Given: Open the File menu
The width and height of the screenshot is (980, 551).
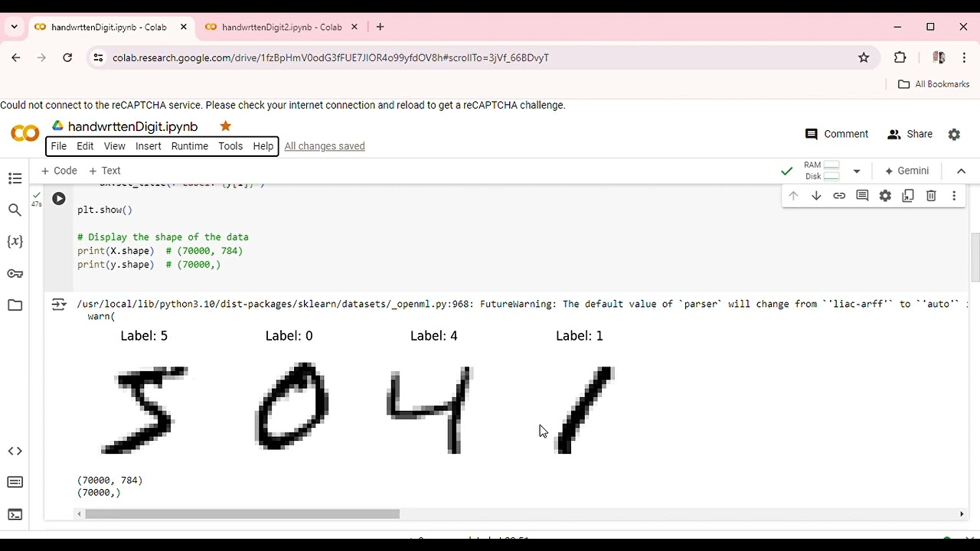Looking at the screenshot, I should [59, 146].
